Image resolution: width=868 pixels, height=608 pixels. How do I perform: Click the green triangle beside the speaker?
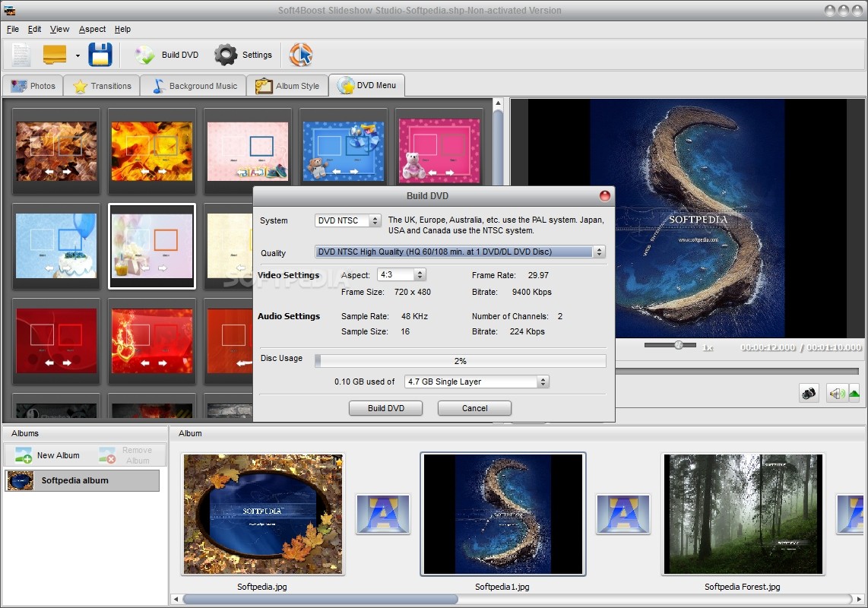[x=854, y=394]
